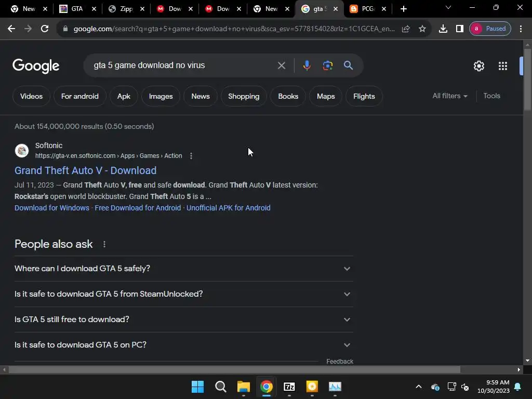
Task: Open the All filters dropdown
Action: pyautogui.click(x=449, y=96)
